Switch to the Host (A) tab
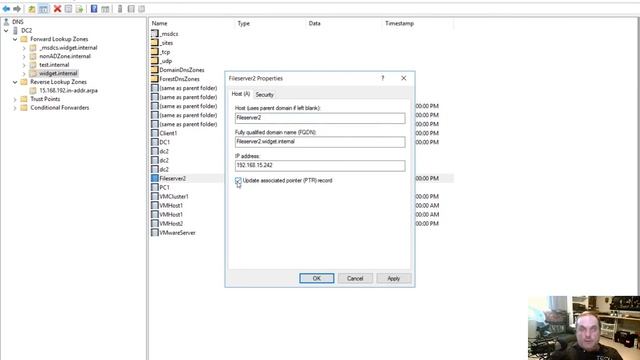Screen dimensions: 640x360 coord(240,94)
